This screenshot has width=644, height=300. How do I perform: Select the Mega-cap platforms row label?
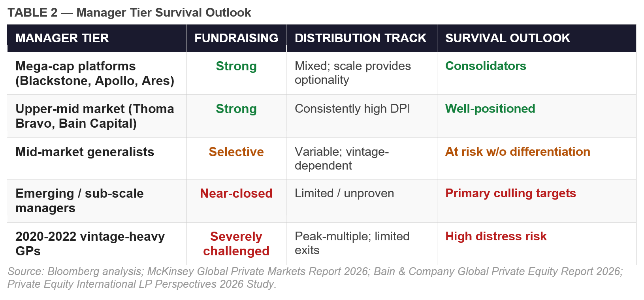click(95, 74)
